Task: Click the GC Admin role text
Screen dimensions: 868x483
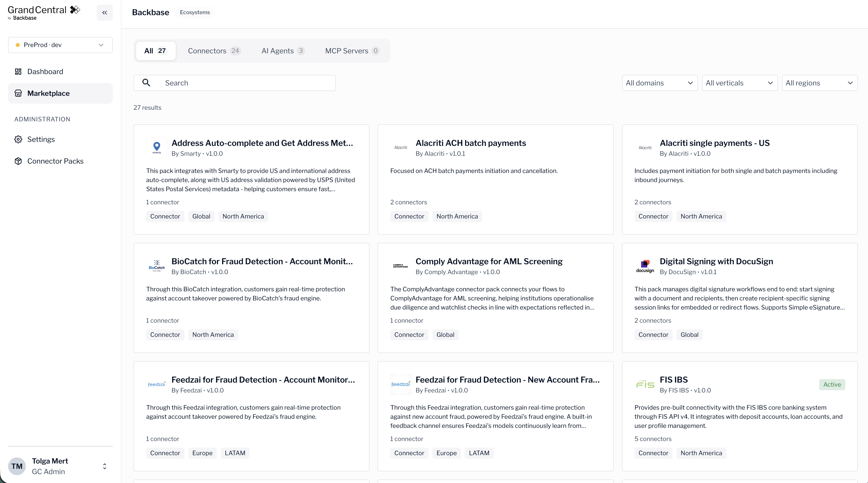Action: click(x=48, y=472)
